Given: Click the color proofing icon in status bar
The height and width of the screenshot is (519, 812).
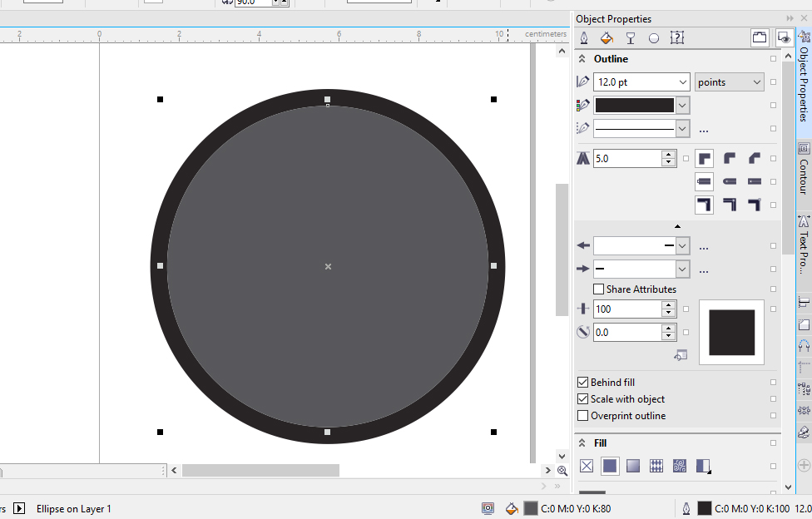Looking at the screenshot, I should [x=488, y=509].
